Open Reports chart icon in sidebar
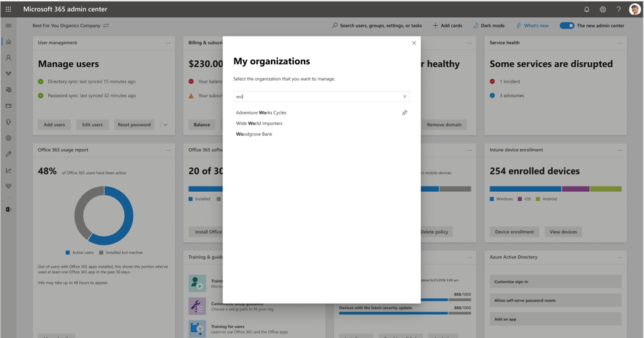Viewport: 644px width, 338px height. 8,170
